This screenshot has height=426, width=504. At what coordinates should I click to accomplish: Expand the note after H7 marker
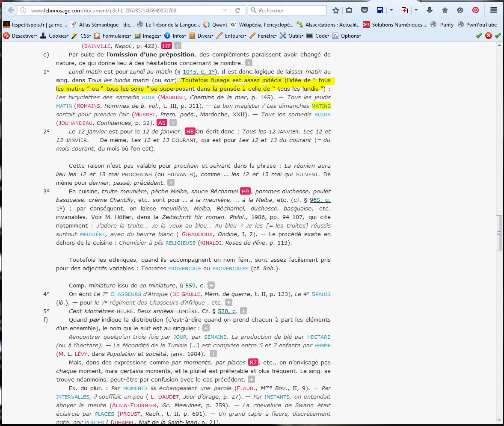point(178,46)
